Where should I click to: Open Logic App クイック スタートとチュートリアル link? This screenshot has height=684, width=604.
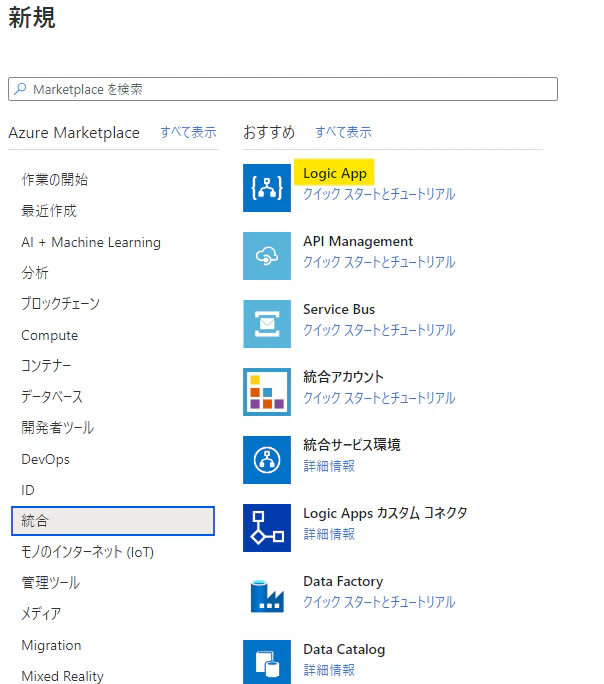click(x=379, y=194)
